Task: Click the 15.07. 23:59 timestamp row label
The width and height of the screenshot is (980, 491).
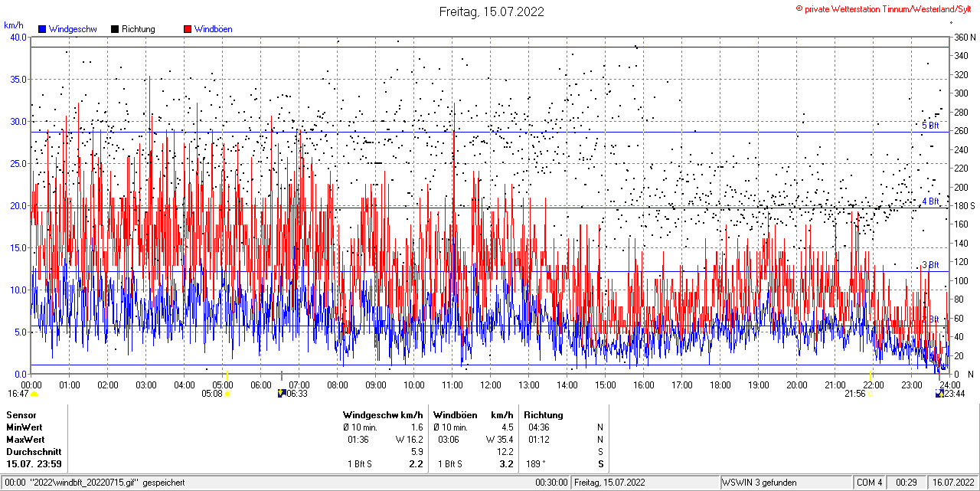Action: point(34,464)
